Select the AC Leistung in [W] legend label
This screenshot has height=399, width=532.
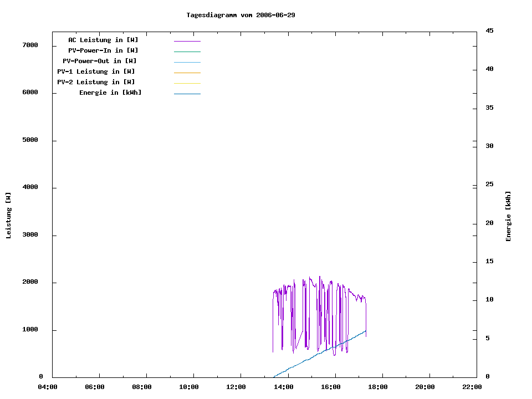pos(103,40)
